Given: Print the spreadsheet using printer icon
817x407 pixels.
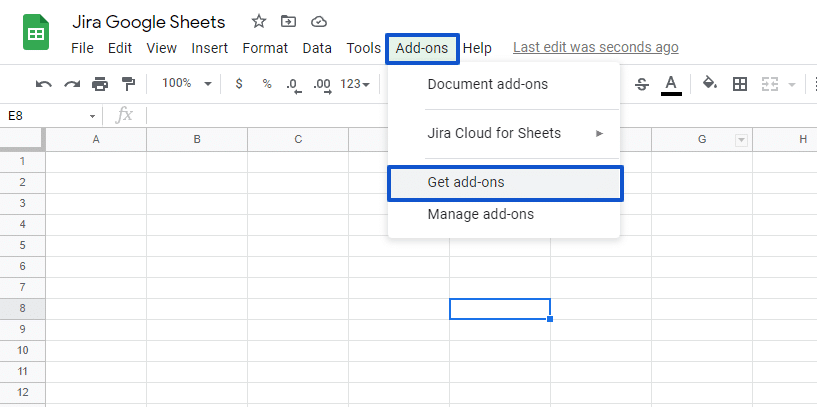Looking at the screenshot, I should tap(100, 84).
